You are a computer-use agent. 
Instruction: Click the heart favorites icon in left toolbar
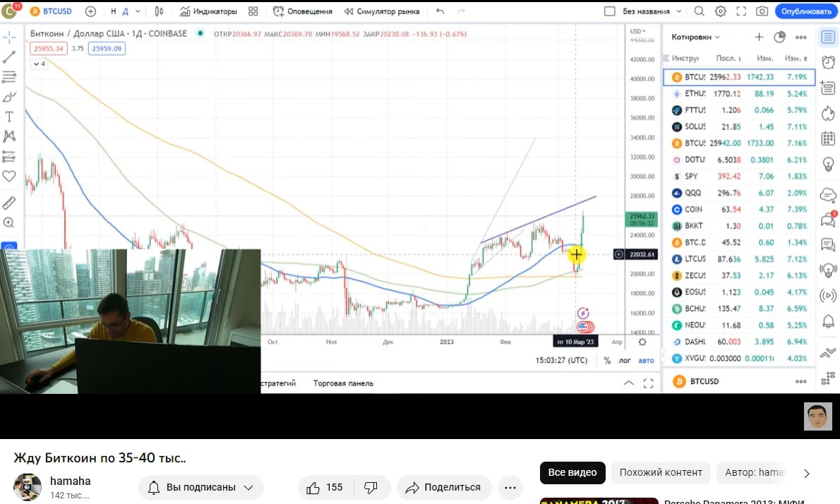(9, 176)
